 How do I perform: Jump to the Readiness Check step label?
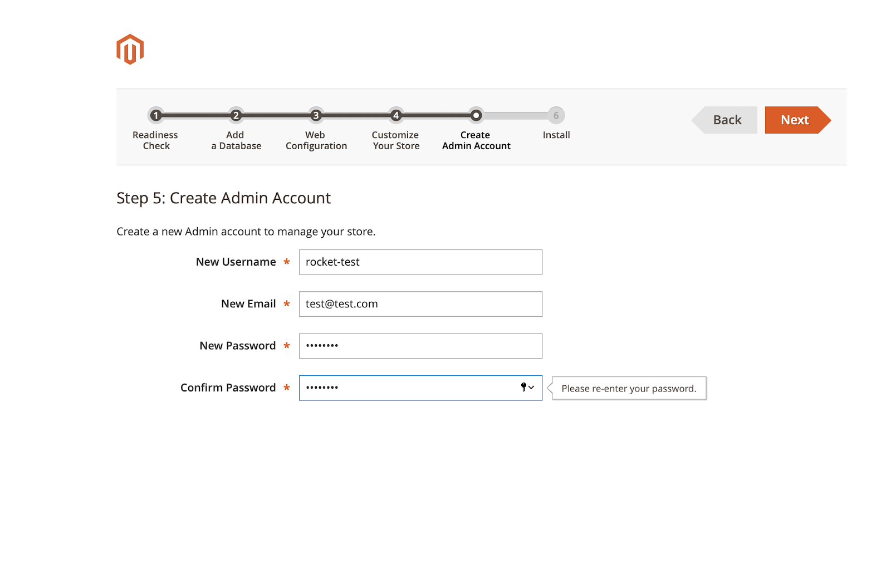pyautogui.click(x=156, y=140)
